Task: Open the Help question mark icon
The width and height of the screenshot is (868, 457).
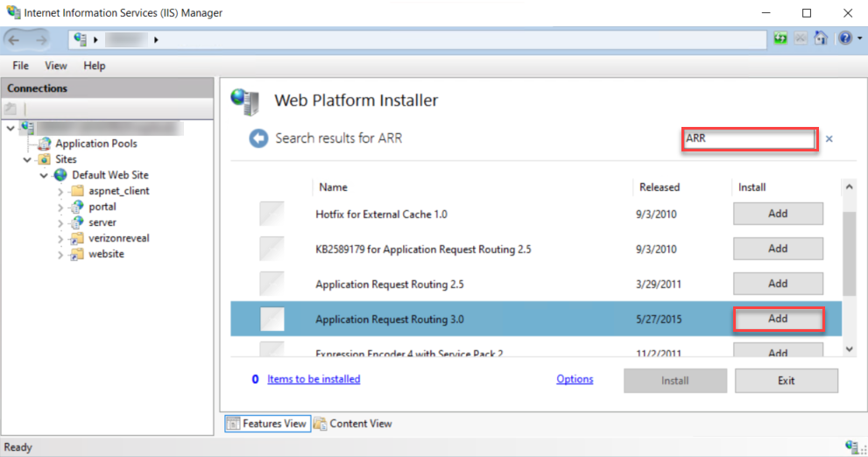Action: pos(844,39)
